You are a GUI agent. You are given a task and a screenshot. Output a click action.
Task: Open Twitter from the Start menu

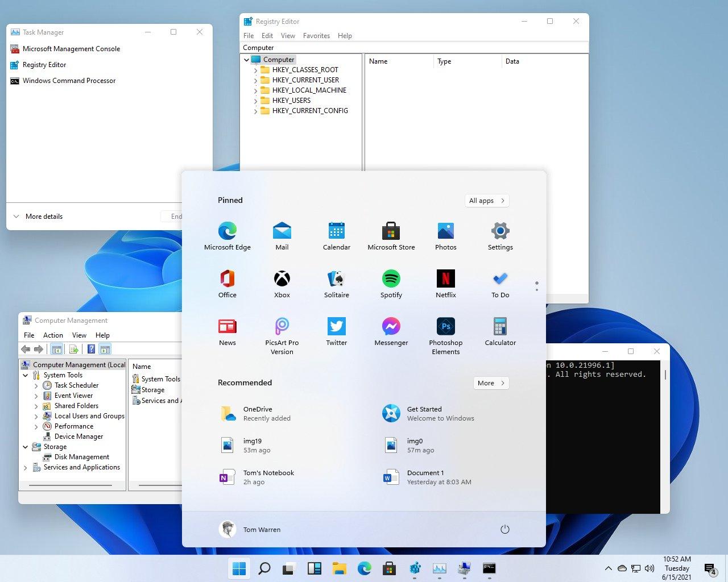336,331
